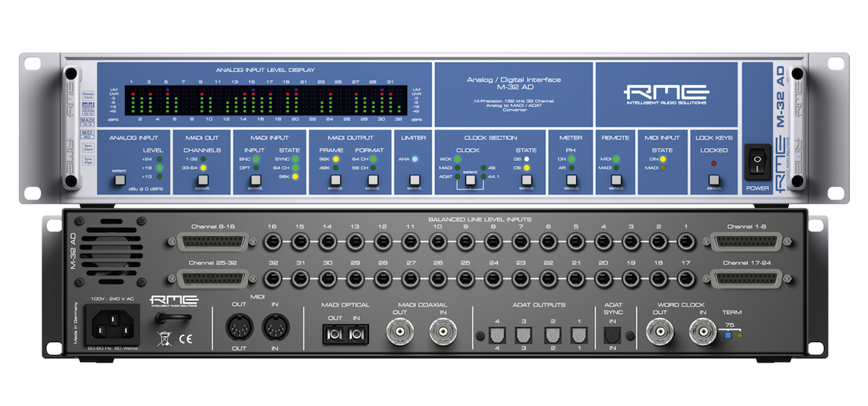Image resolution: width=868 pixels, height=406 pixels.
Task: Click balanced line input jack 1
Action: (686, 242)
